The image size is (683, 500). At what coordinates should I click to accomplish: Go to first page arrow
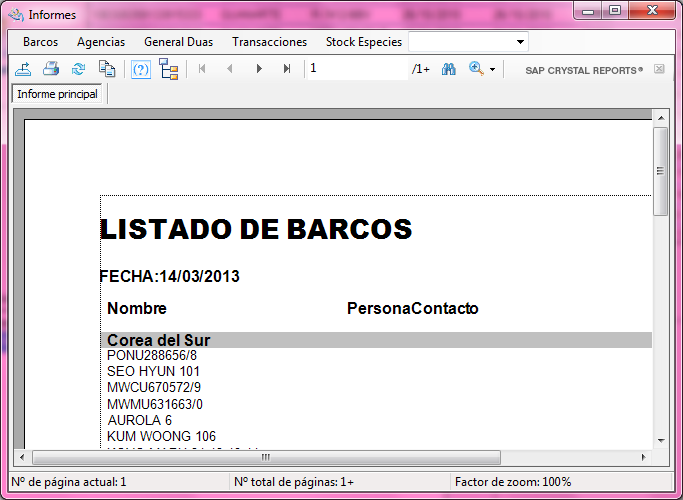[202, 69]
